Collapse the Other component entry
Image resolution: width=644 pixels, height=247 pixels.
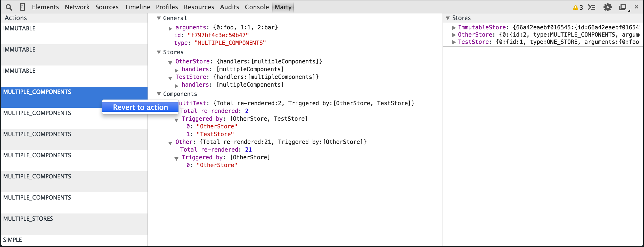coord(170,143)
